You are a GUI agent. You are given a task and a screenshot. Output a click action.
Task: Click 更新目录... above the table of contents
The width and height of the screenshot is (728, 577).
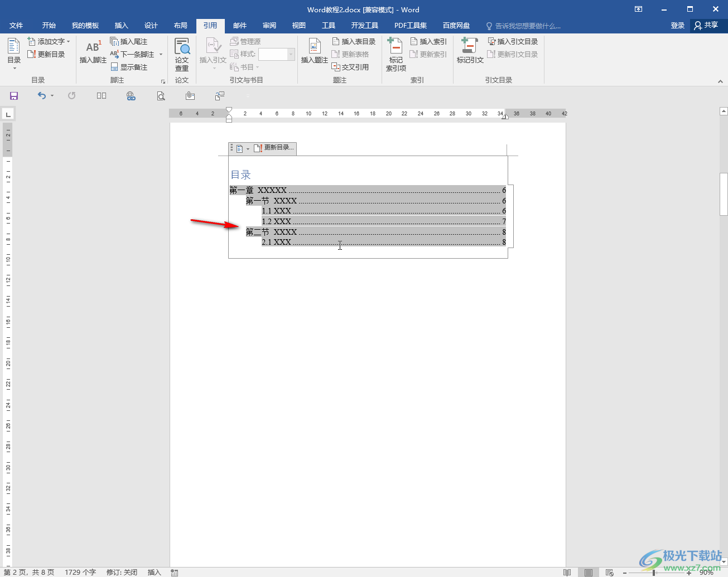pyautogui.click(x=274, y=148)
